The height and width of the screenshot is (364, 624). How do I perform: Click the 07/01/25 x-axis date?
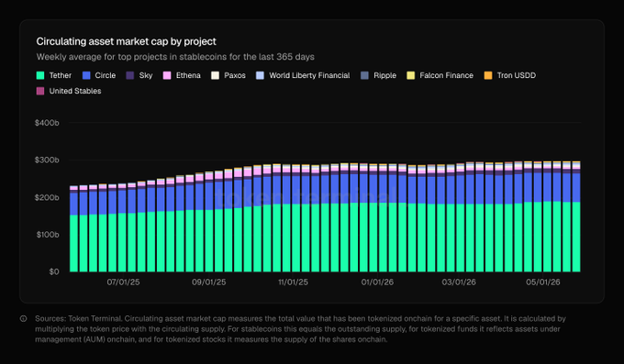point(123,282)
